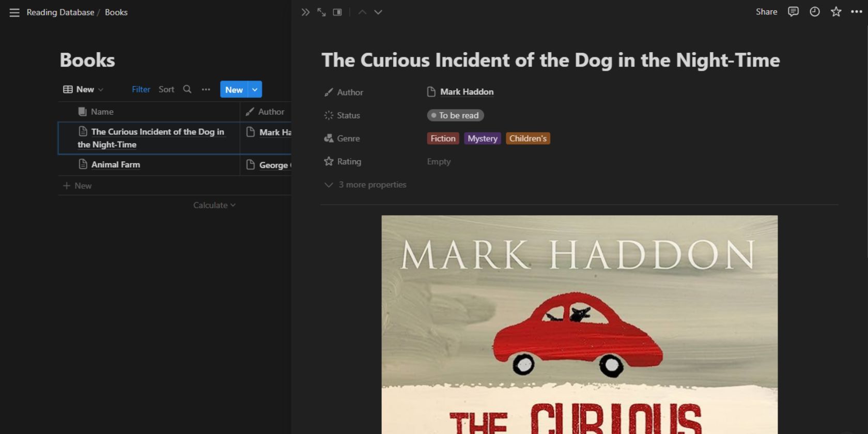The width and height of the screenshot is (868, 434).
Task: Click the To be read status tag
Action: tap(455, 116)
